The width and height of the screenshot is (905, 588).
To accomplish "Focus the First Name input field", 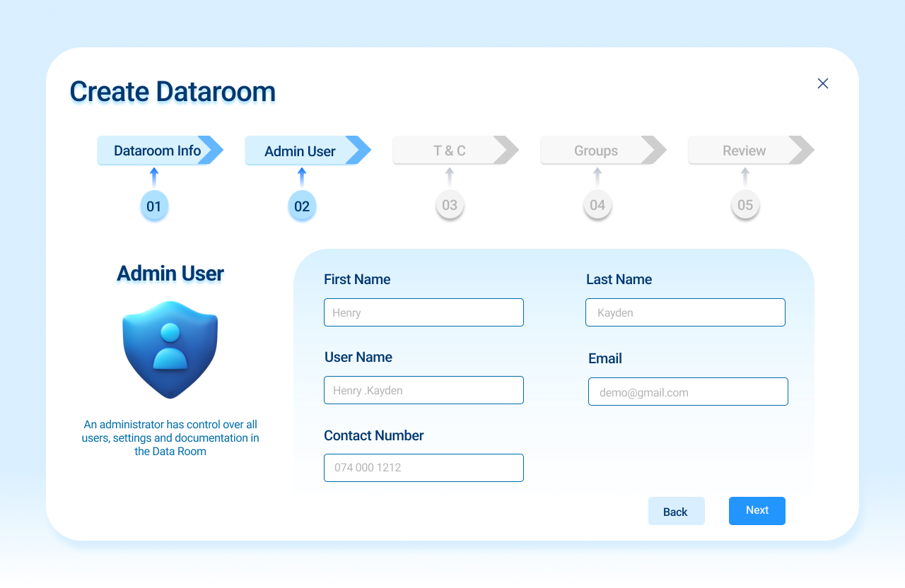I will point(424,312).
